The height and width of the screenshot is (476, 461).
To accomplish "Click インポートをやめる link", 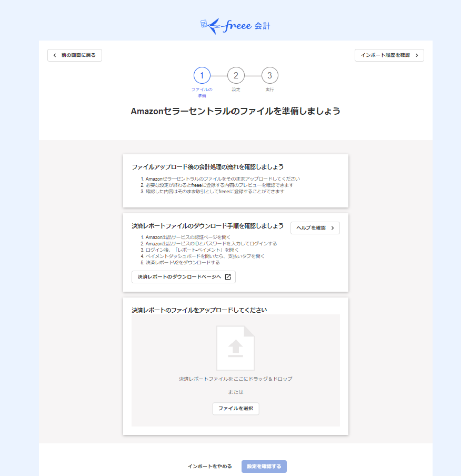I will [x=209, y=467].
